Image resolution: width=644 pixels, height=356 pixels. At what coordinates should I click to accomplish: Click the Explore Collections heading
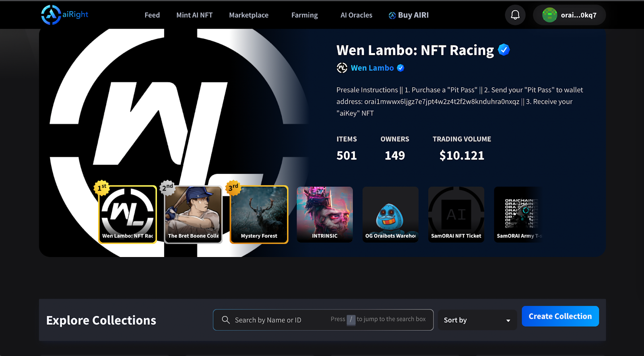[101, 320]
